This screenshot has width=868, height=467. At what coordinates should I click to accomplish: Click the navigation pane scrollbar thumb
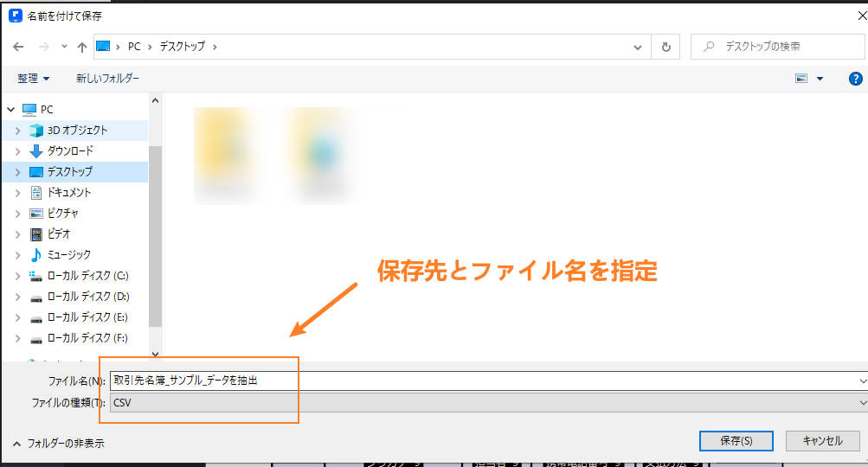156,236
